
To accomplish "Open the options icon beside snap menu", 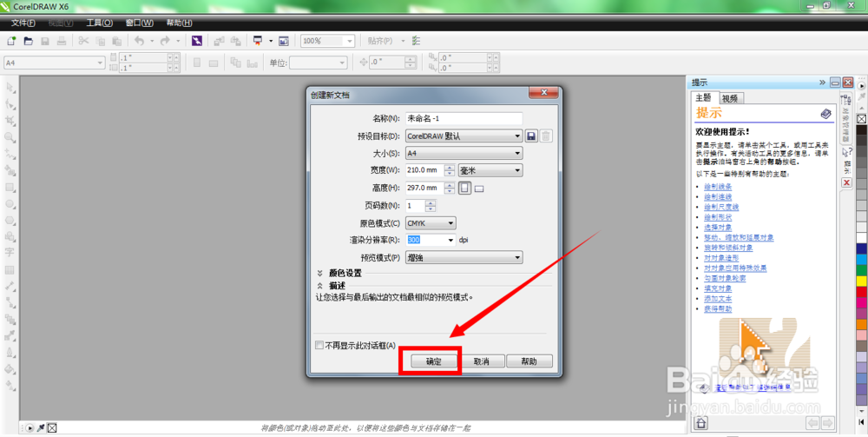I will (x=417, y=41).
